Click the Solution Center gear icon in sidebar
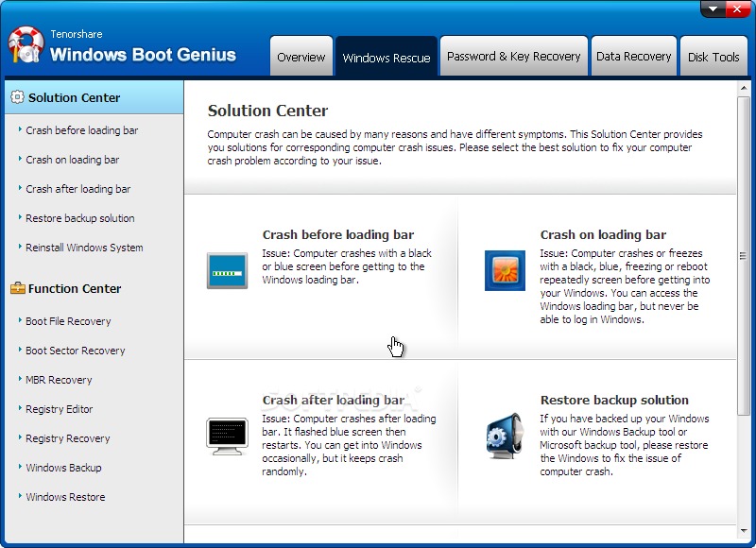Viewport: 756px width, 548px height. pyautogui.click(x=21, y=97)
